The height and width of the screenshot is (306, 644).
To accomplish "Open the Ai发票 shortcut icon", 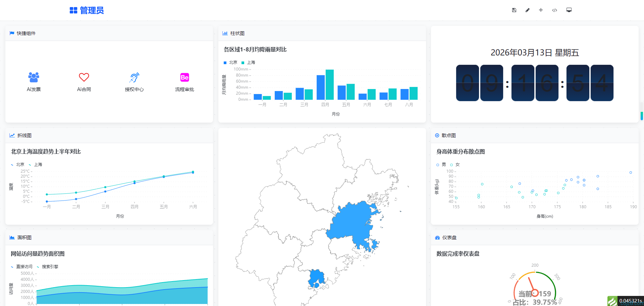I will (34, 78).
